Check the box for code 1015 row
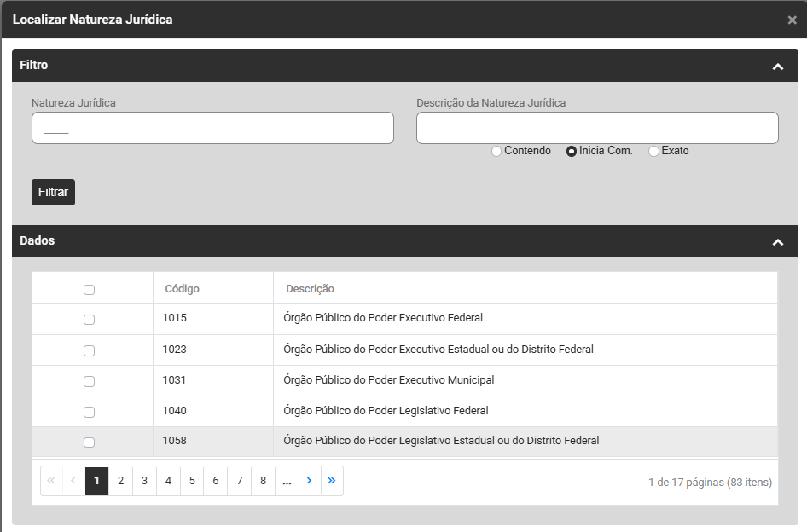 89,320
